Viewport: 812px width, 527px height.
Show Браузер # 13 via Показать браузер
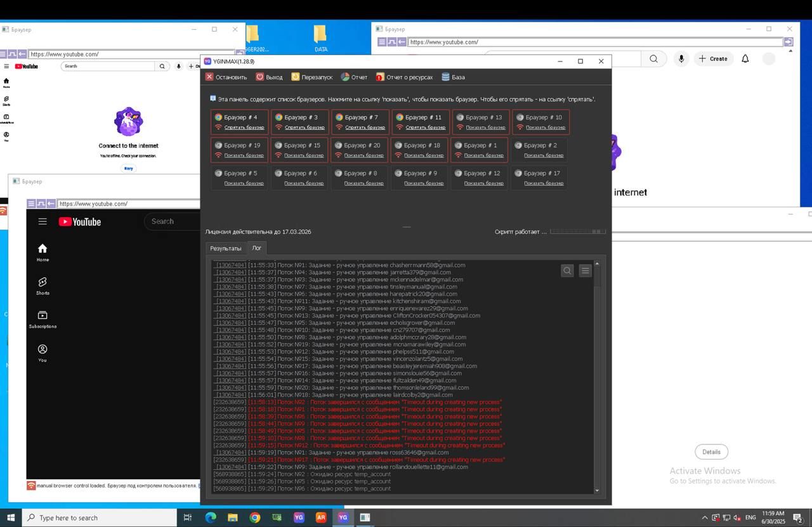[485, 127]
